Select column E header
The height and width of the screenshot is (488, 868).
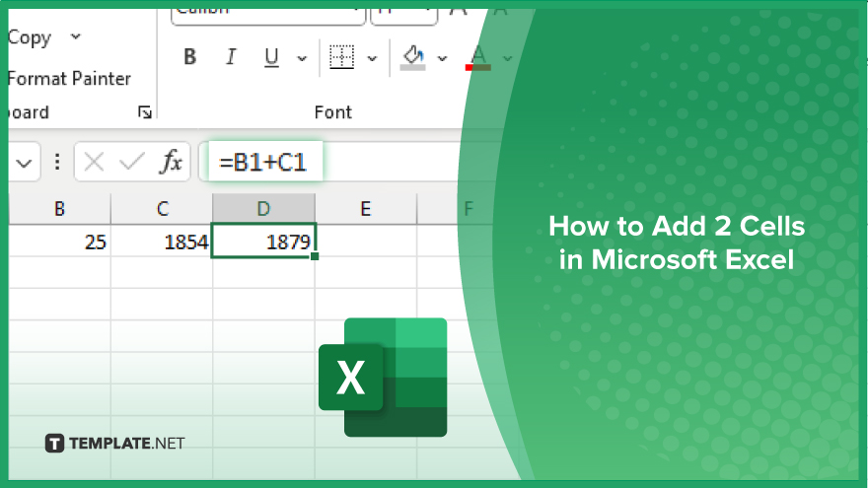click(x=365, y=209)
